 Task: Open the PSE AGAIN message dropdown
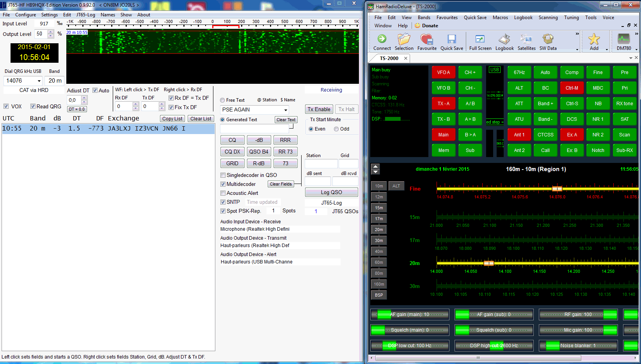(x=286, y=110)
